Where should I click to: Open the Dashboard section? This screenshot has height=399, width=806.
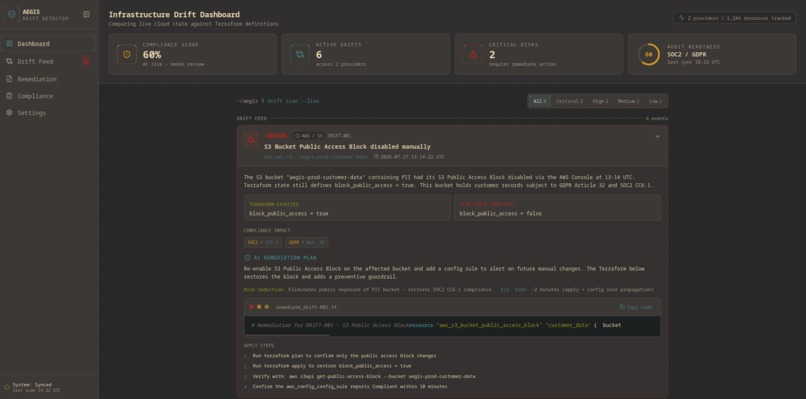coord(48,44)
